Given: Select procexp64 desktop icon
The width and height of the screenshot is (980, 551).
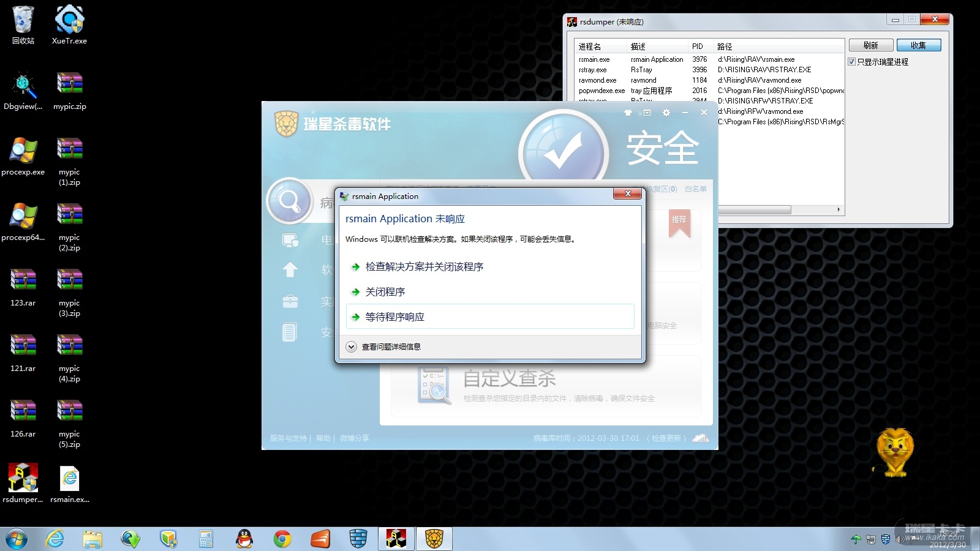Looking at the screenshot, I should coord(23,222).
